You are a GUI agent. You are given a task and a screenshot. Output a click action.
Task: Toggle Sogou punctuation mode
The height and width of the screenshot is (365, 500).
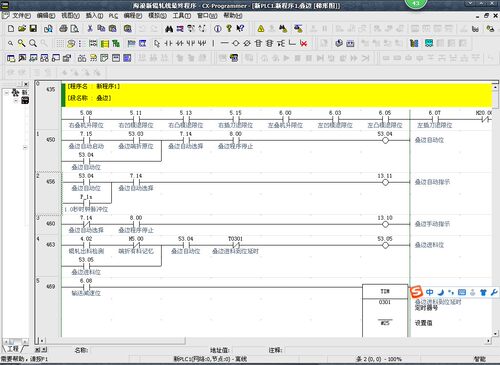[x=451, y=292]
